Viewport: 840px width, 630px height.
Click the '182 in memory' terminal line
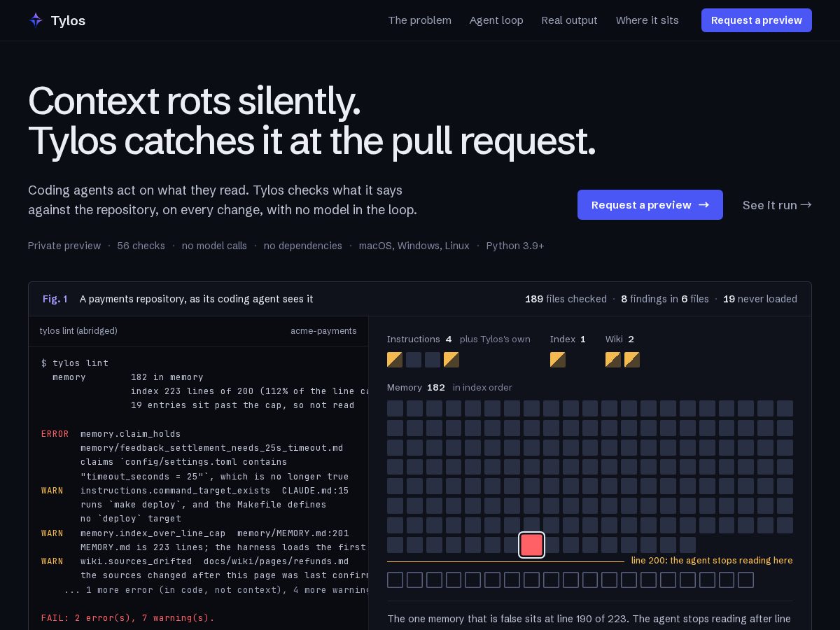167,377
